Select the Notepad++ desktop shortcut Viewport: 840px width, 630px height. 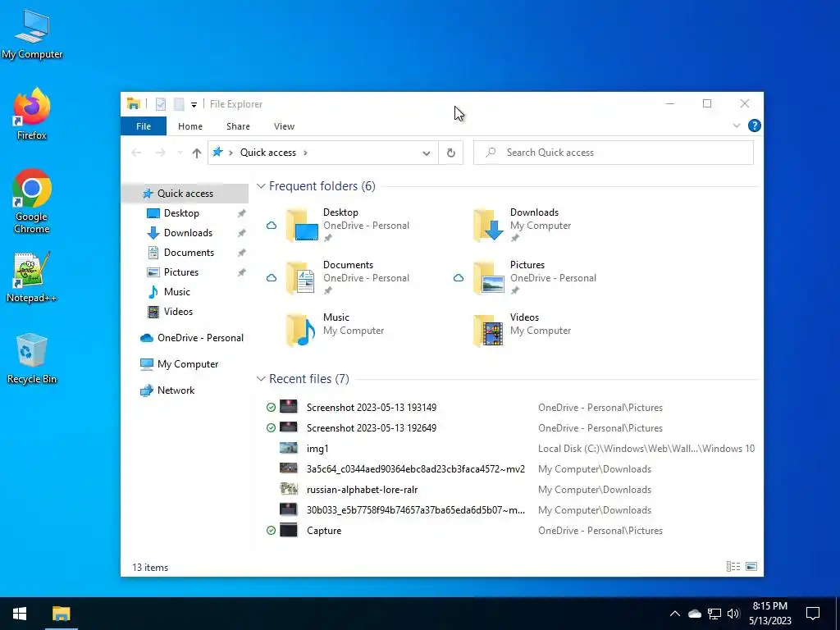(32, 277)
